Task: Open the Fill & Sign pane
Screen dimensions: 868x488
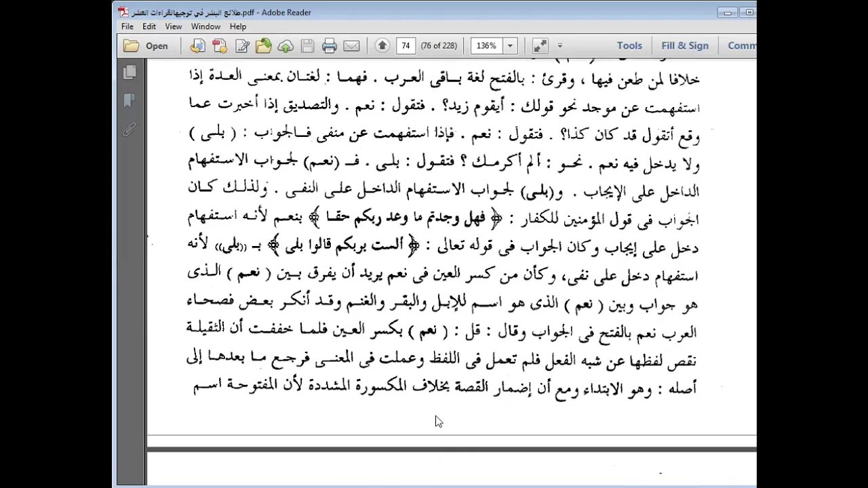Action: pos(685,46)
